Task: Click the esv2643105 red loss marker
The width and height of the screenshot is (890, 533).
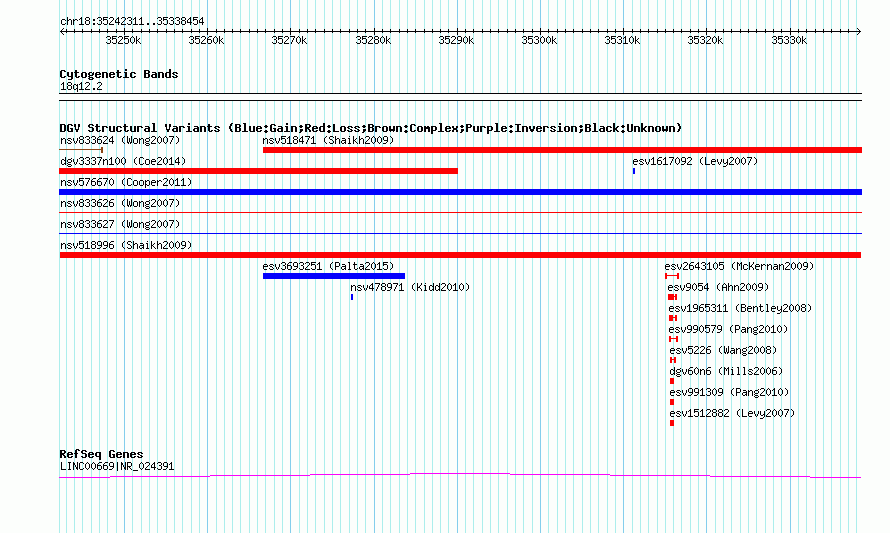Action: pos(672,276)
